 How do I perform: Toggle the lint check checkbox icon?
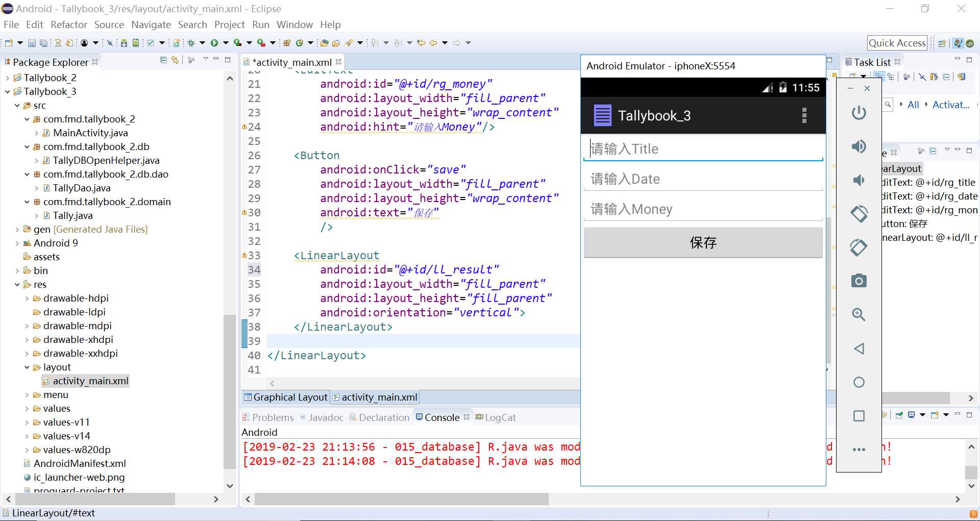click(x=151, y=43)
